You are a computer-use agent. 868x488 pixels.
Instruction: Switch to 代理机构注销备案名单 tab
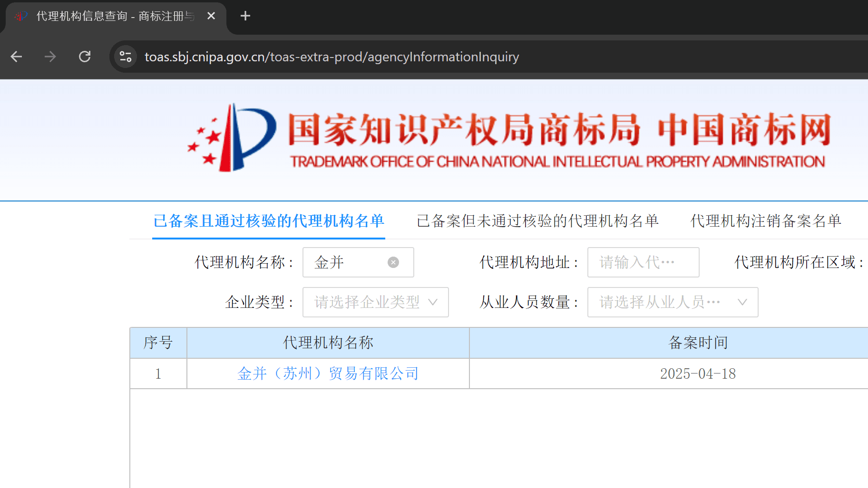tap(766, 221)
